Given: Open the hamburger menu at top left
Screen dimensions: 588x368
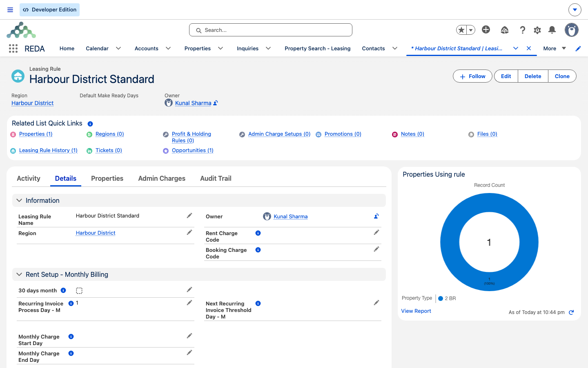Looking at the screenshot, I should [x=10, y=10].
